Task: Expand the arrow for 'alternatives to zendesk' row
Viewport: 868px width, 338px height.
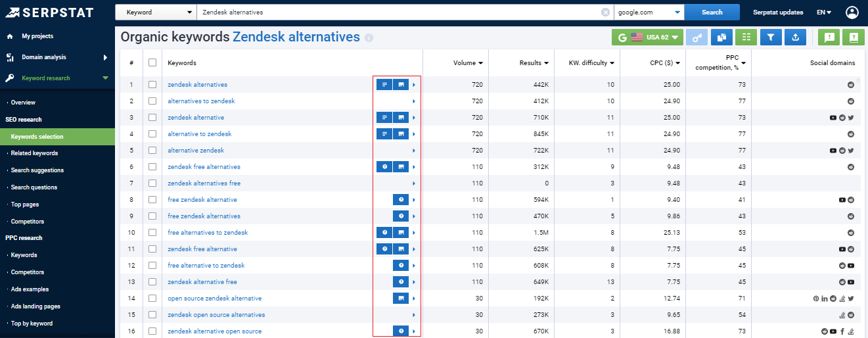Action: [414, 101]
